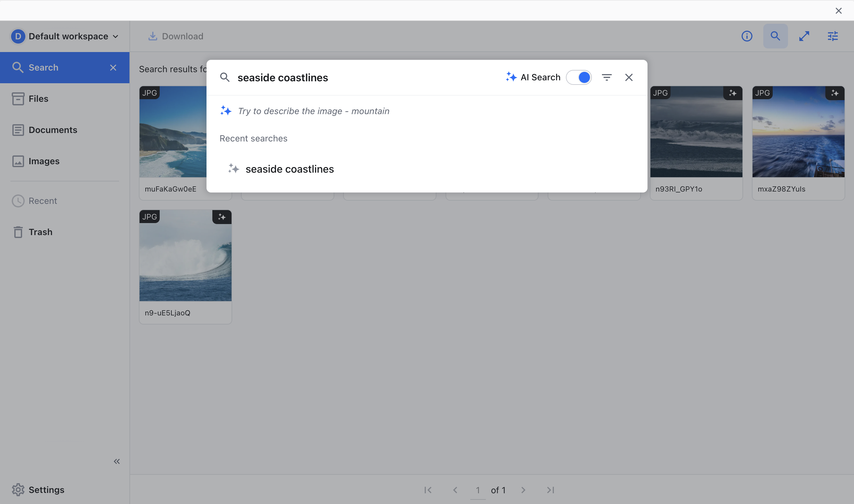Select the Documents section
854x504 pixels.
click(x=53, y=130)
